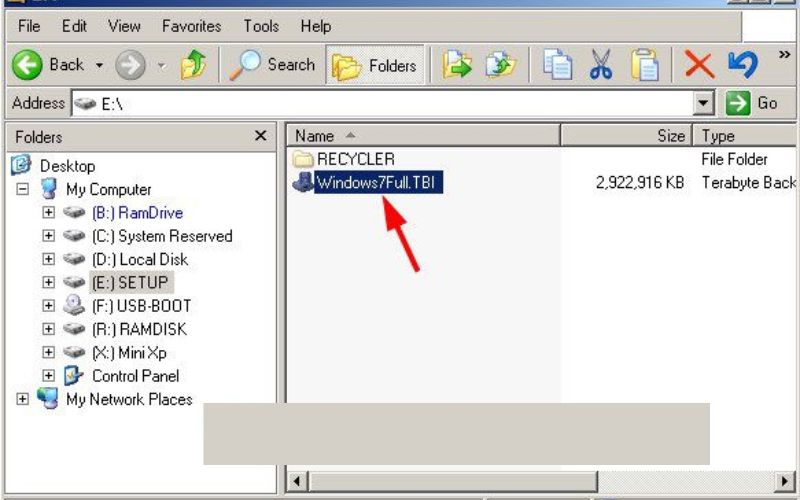Expand the Control Panel node
This screenshot has width=800, height=500.
48,376
